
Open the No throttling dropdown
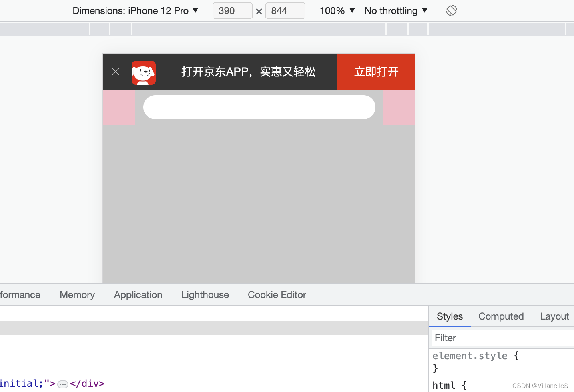pos(396,11)
